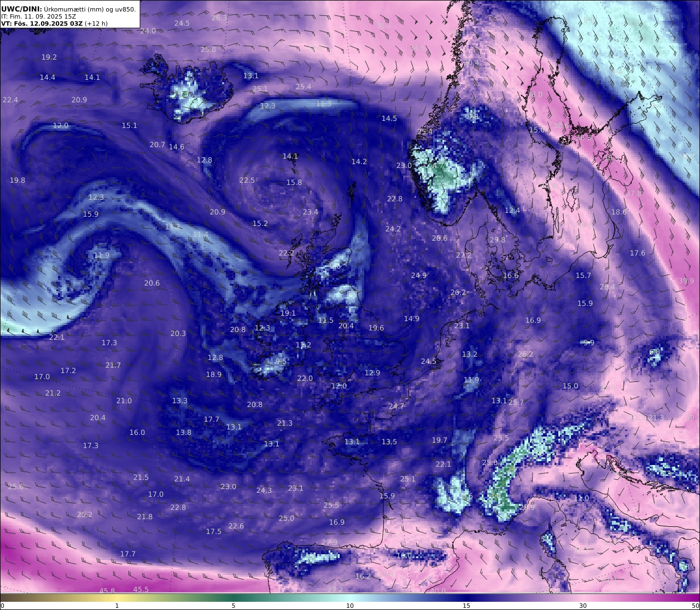Click the 19.7 value label

(440, 440)
